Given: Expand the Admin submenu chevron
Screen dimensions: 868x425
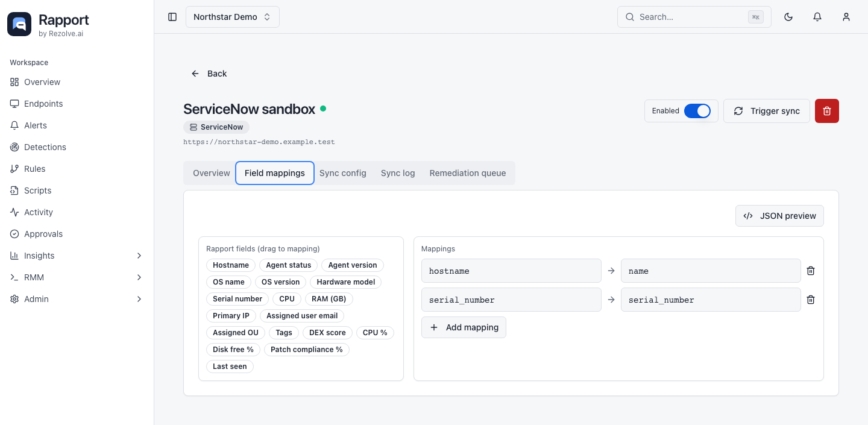Looking at the screenshot, I should coord(139,299).
